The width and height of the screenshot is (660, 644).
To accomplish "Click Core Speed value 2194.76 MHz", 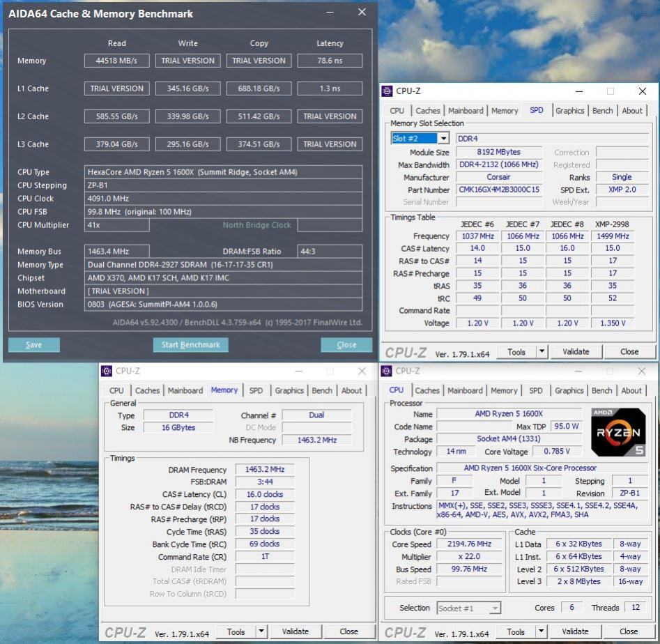I will (x=469, y=544).
